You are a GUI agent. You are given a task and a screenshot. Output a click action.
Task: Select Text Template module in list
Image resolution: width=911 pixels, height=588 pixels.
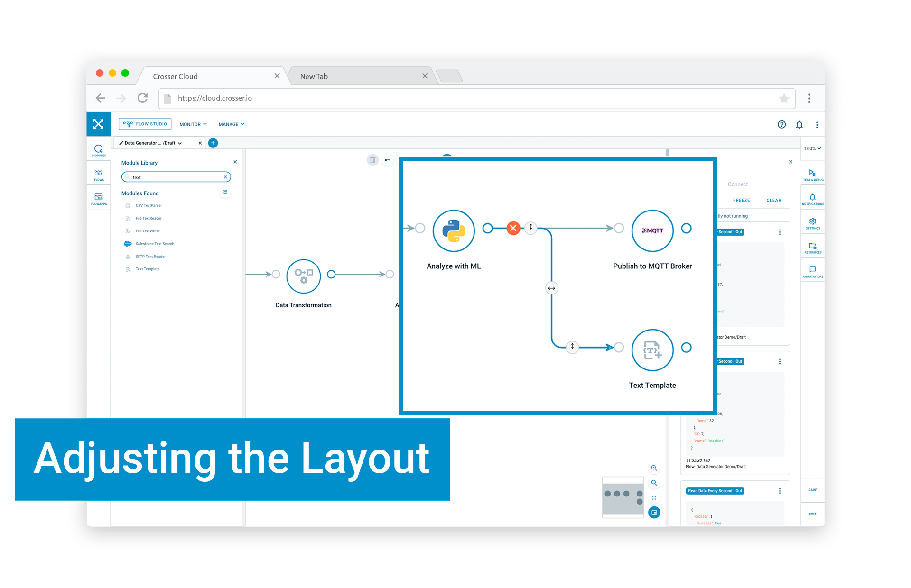148,269
